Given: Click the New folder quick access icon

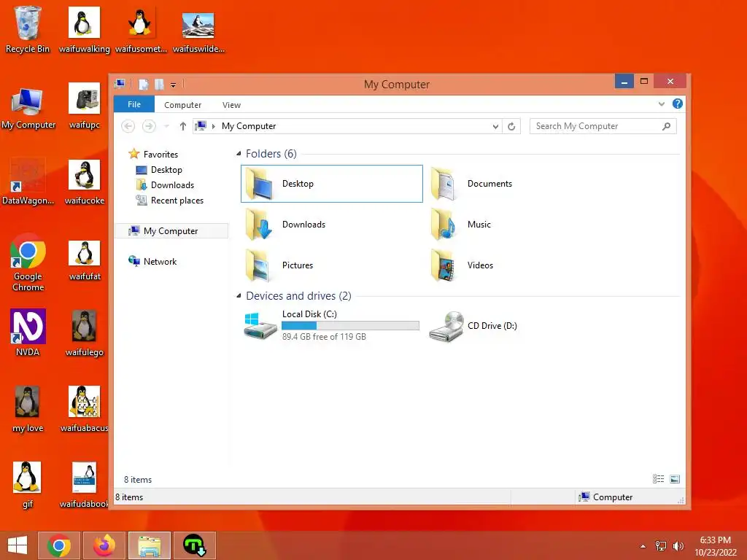Looking at the screenshot, I should [159, 85].
